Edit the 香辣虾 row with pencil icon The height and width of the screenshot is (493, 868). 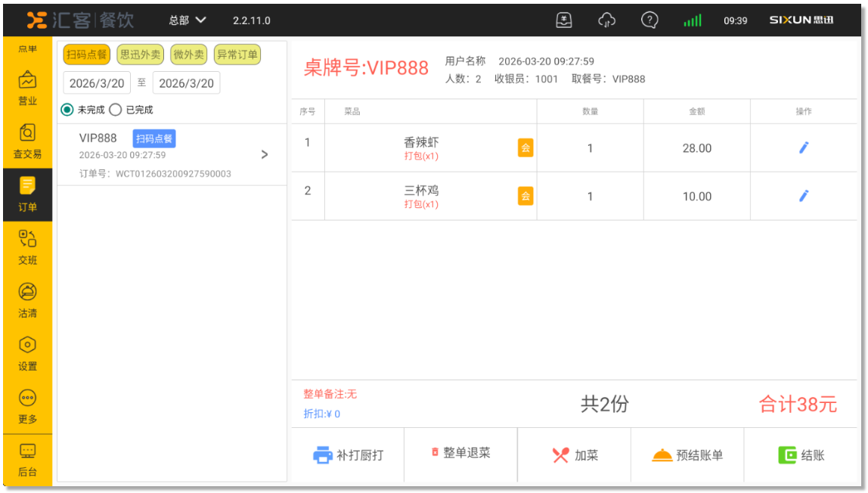point(803,148)
